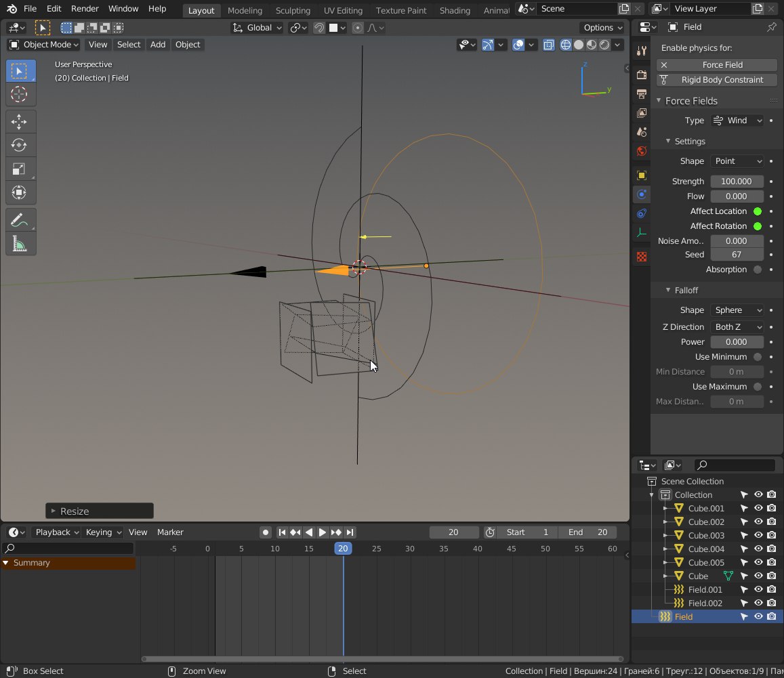The image size is (784, 678).
Task: Click the End frame field
Action: point(587,532)
